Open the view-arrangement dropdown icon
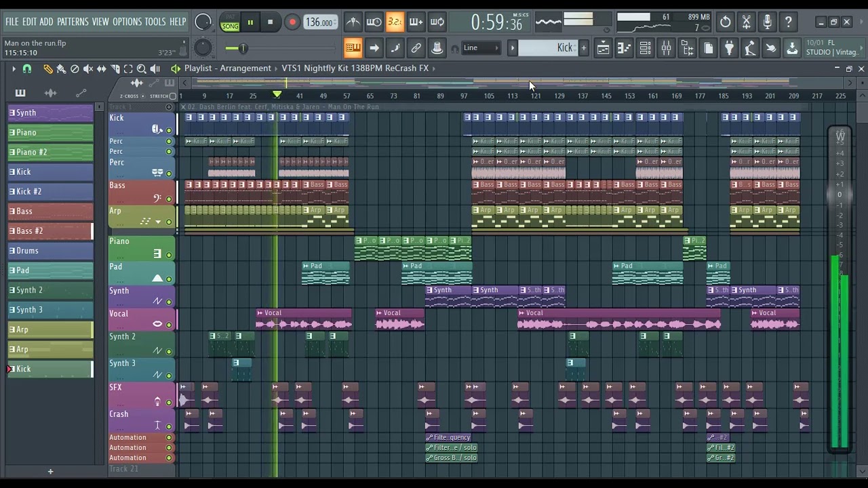The image size is (868, 488). tap(176, 68)
